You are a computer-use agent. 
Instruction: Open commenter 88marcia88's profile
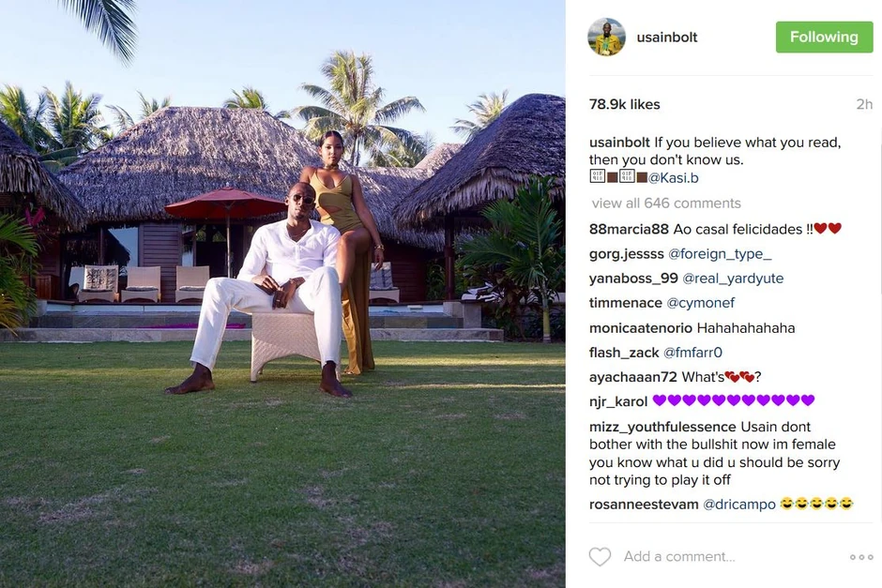click(x=629, y=230)
